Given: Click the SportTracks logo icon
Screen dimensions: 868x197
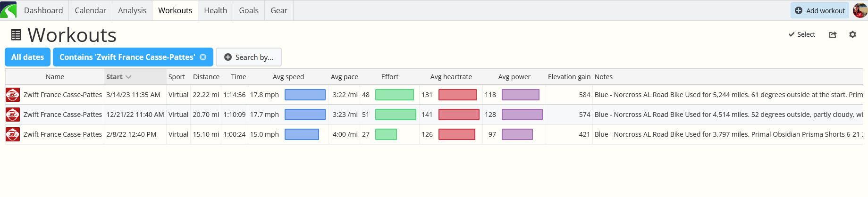Looking at the screenshot, I should pos(8,10).
